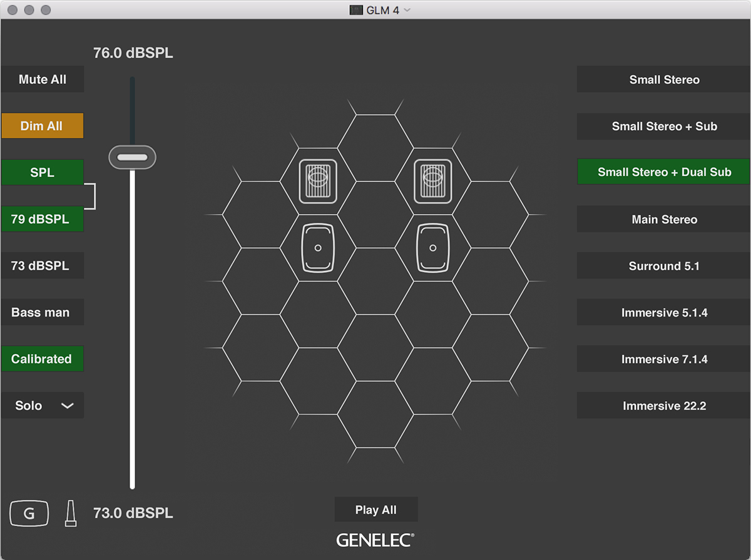Select the right subwoofer icon in grid
Image resolution: width=751 pixels, height=560 pixels.
433,181
